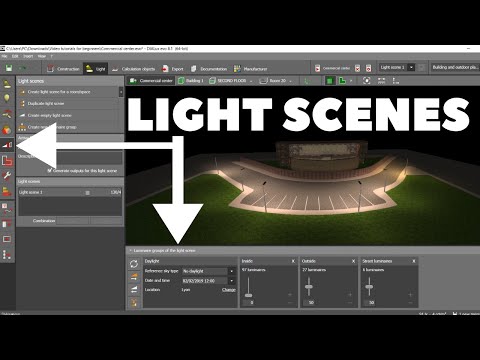Click the Change location link

(x=229, y=290)
